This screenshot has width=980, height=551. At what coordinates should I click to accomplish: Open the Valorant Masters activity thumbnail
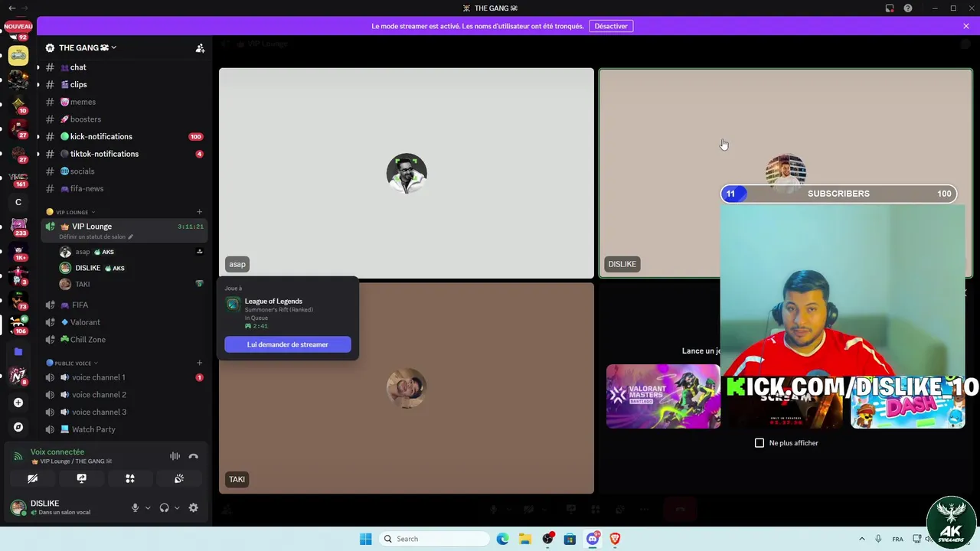[663, 396]
